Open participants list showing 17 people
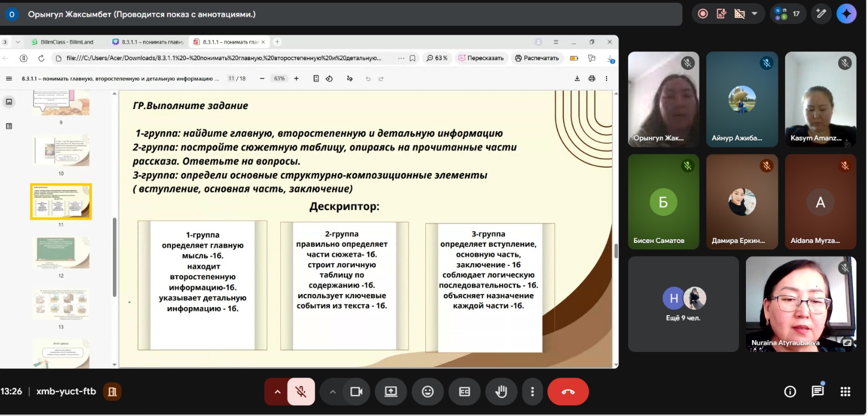Viewport: 868px width, 416px height. (x=788, y=14)
